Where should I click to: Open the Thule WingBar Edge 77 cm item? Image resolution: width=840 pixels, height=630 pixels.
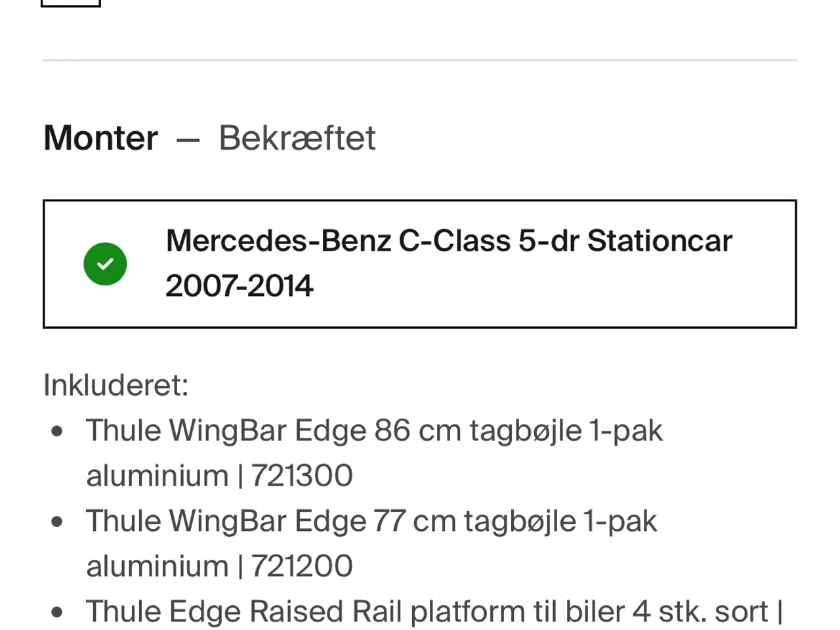click(371, 522)
